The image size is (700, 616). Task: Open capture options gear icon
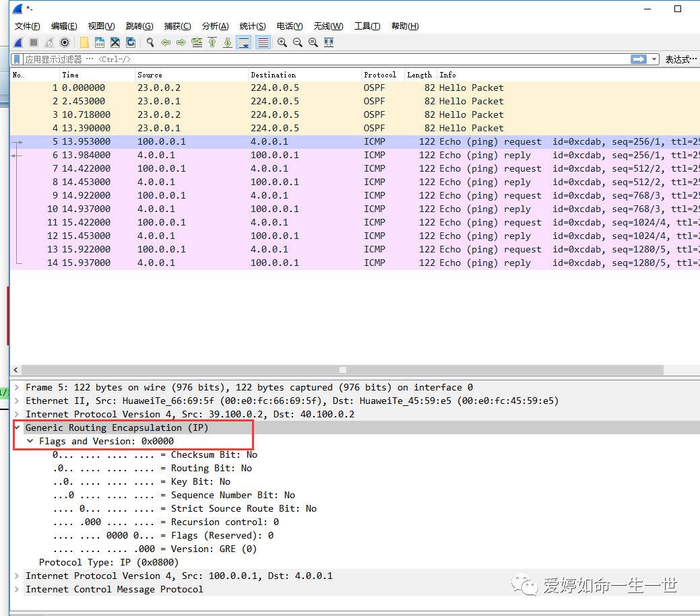pyautogui.click(x=65, y=43)
